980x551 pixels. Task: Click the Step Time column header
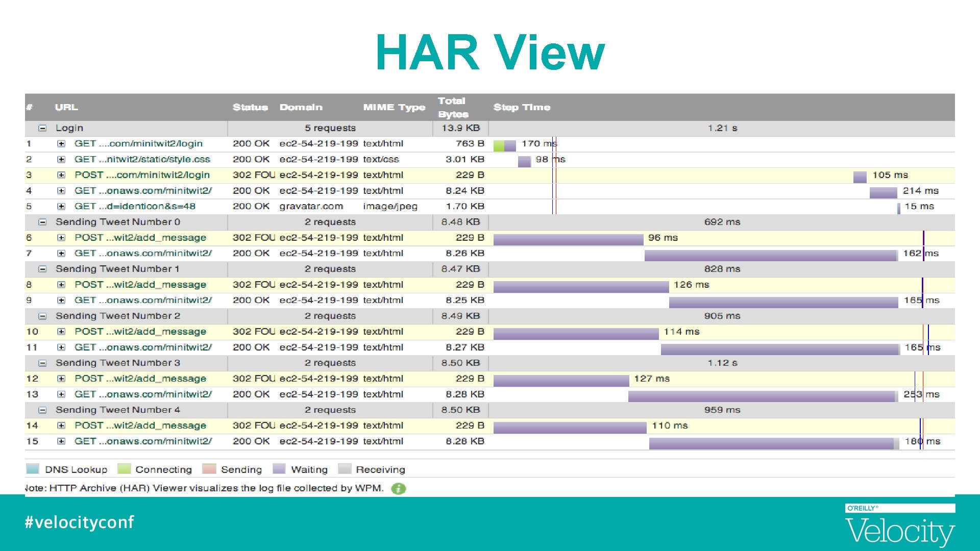522,107
